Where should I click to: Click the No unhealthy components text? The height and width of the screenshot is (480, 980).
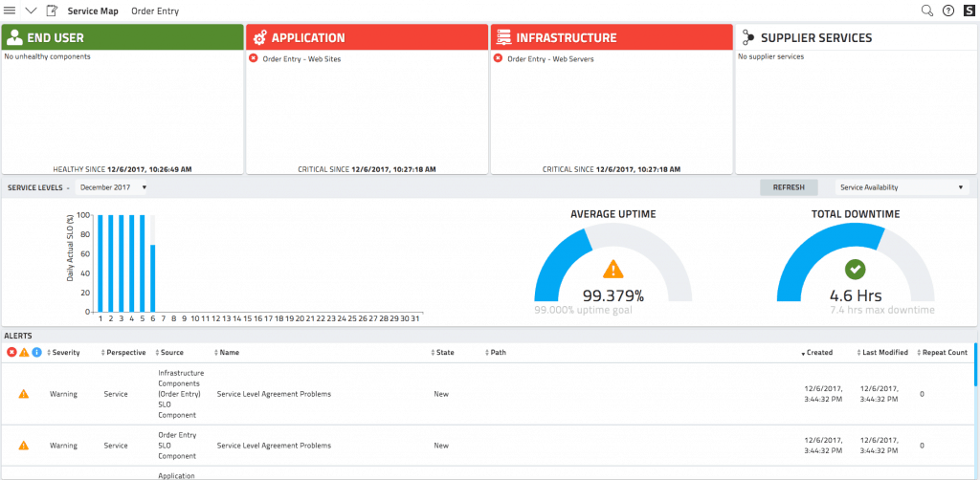click(x=48, y=56)
